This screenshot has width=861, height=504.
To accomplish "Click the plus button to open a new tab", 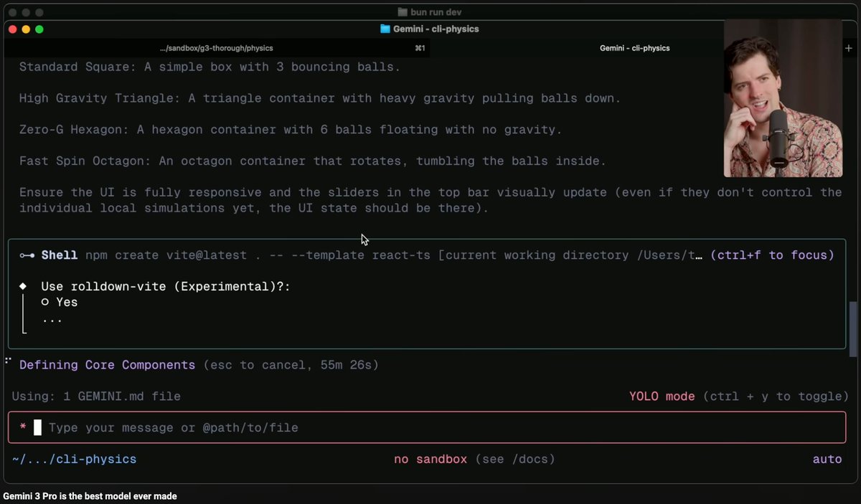I will 849,48.
